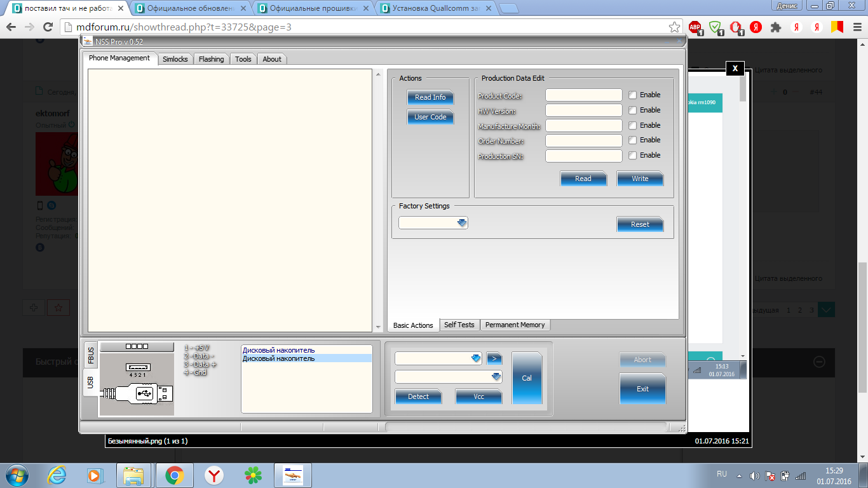The height and width of the screenshot is (488, 868).
Task: Open the Tools tab
Action: pos(243,59)
